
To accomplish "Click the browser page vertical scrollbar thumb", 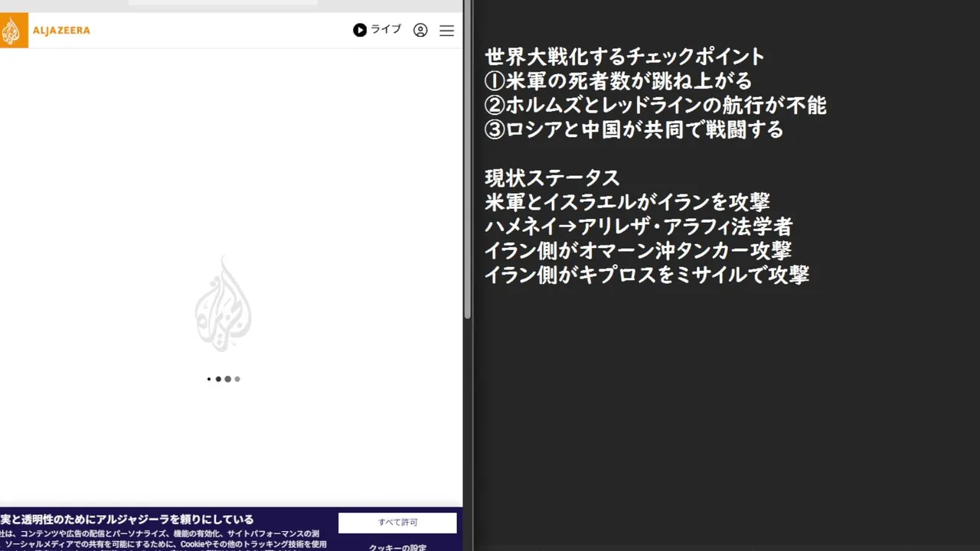I will click(x=467, y=159).
